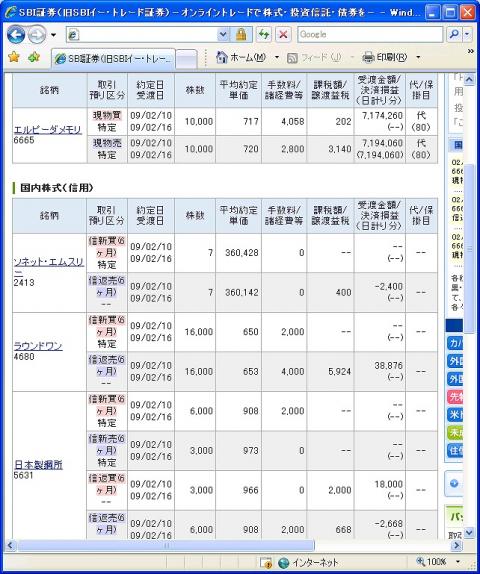Click into the Google search box

tap(370, 35)
